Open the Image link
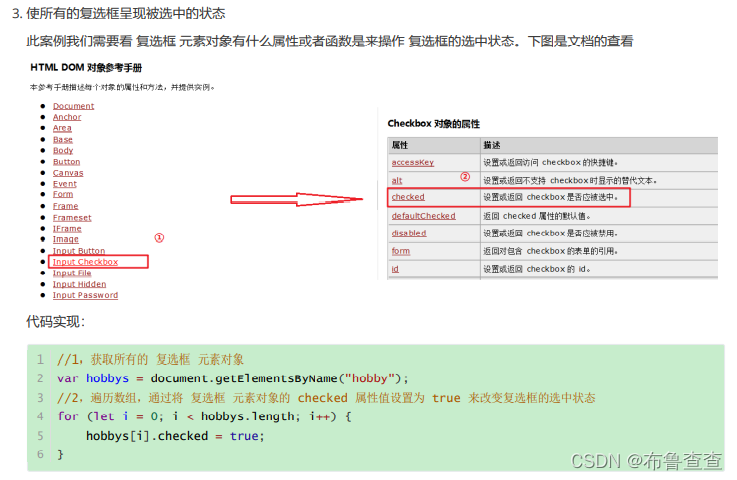Image resolution: width=737 pixels, height=480 pixels. pyautogui.click(x=65, y=239)
